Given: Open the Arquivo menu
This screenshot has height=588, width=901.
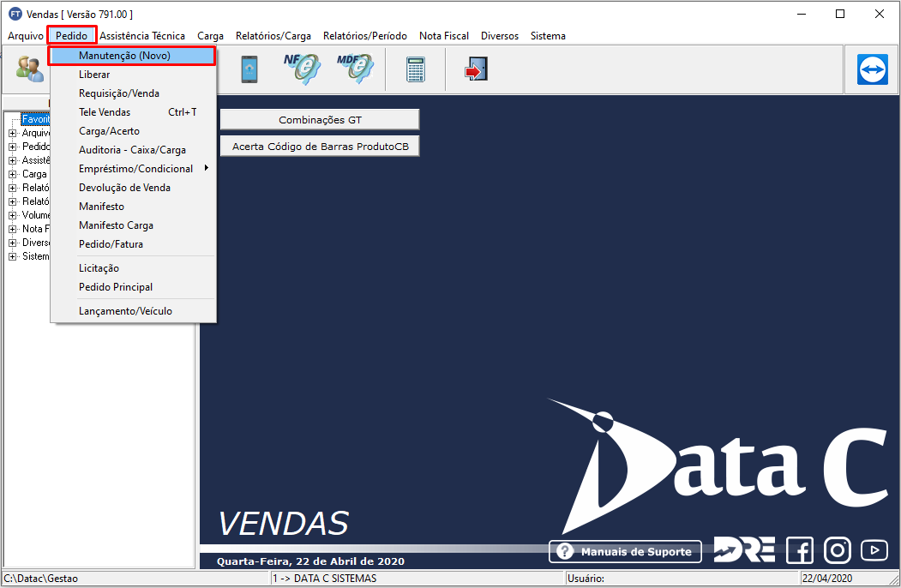Looking at the screenshot, I should tap(25, 36).
